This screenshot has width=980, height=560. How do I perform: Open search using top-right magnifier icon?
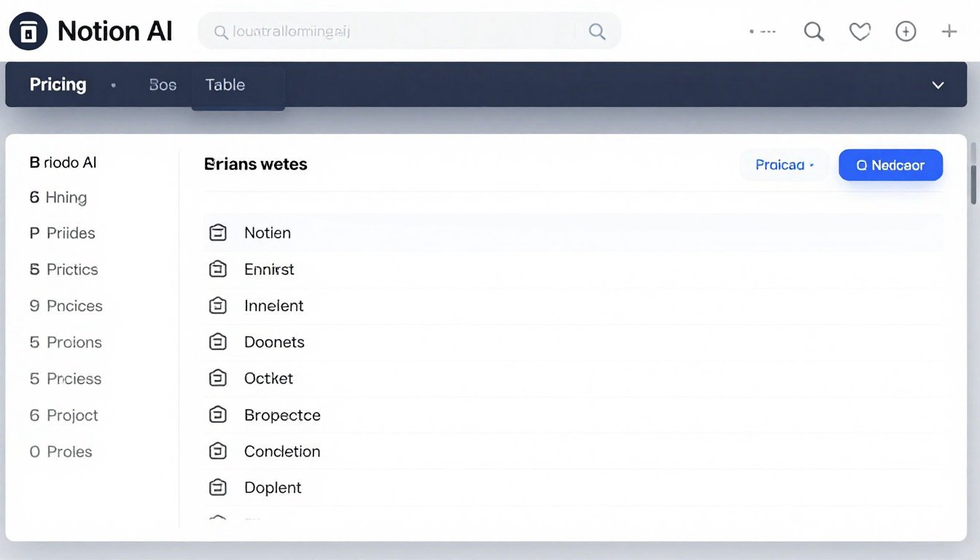(x=813, y=31)
